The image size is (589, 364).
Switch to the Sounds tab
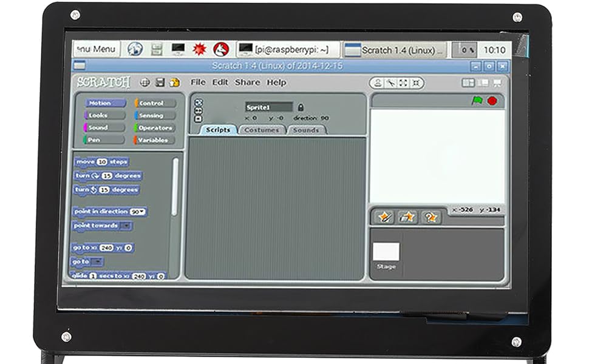click(306, 130)
